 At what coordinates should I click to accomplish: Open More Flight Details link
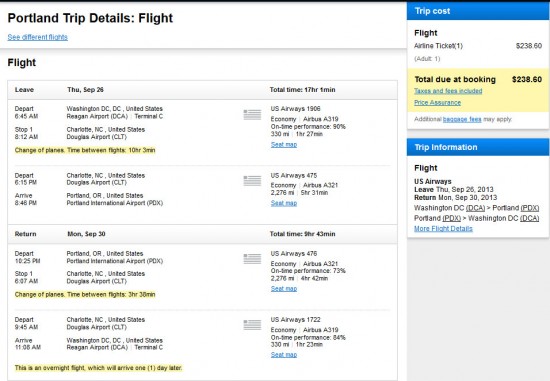coord(443,228)
